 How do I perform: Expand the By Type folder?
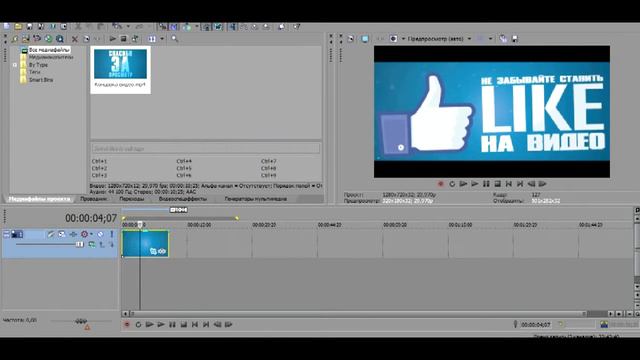pyautogui.click(x=15, y=65)
